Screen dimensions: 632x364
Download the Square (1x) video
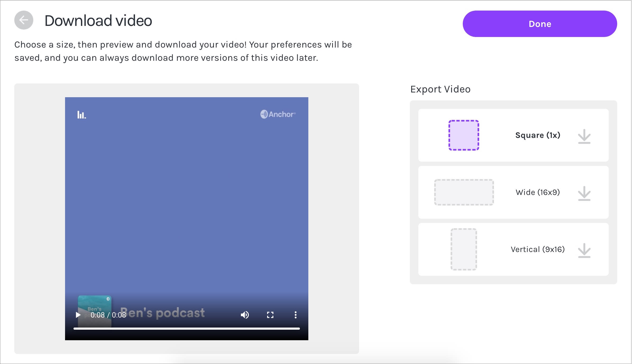pos(584,136)
